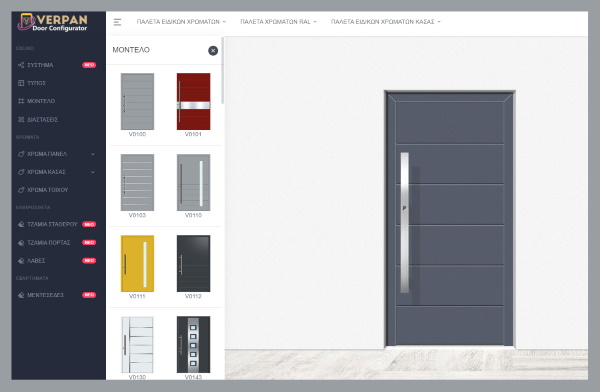Screen dimensions: 600x392
Task: Select door model V0110 thumbnail
Action: point(193,183)
